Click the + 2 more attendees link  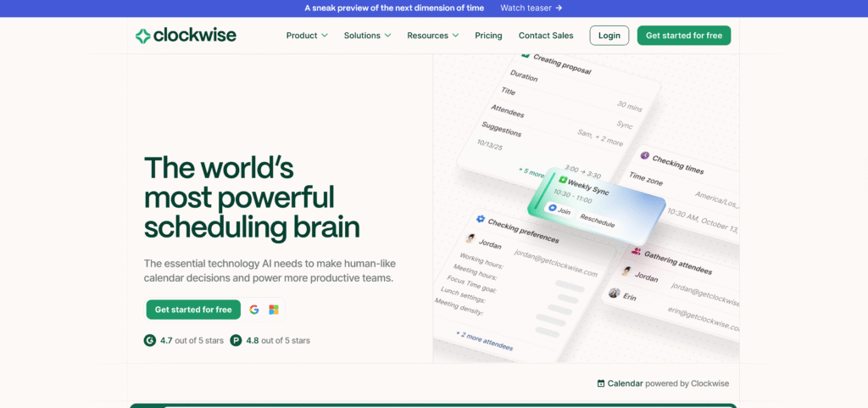[x=484, y=341]
